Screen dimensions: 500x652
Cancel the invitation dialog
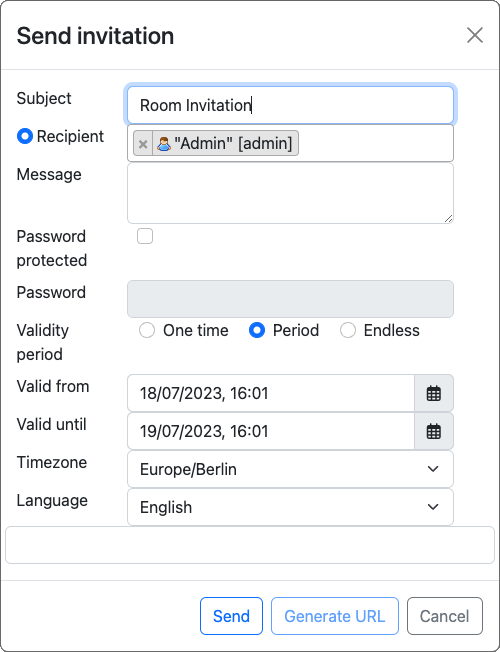point(445,616)
